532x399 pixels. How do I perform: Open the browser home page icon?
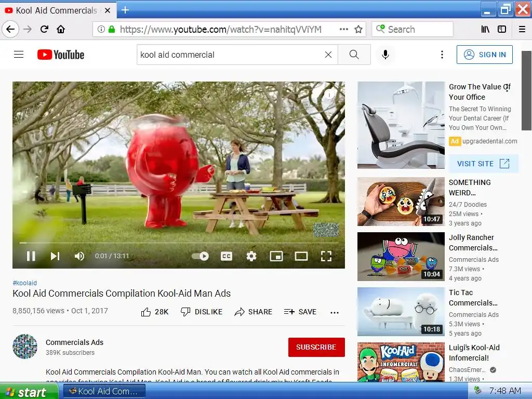coord(61,29)
